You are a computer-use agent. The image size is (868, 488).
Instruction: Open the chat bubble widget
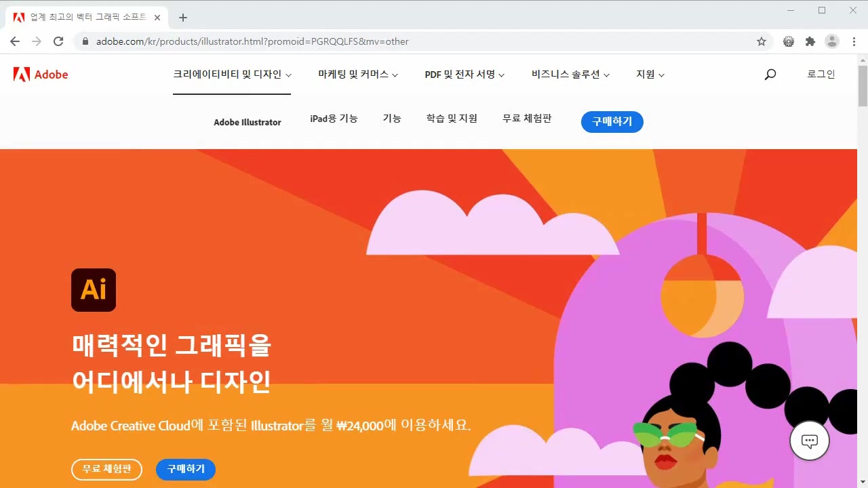pos(809,440)
